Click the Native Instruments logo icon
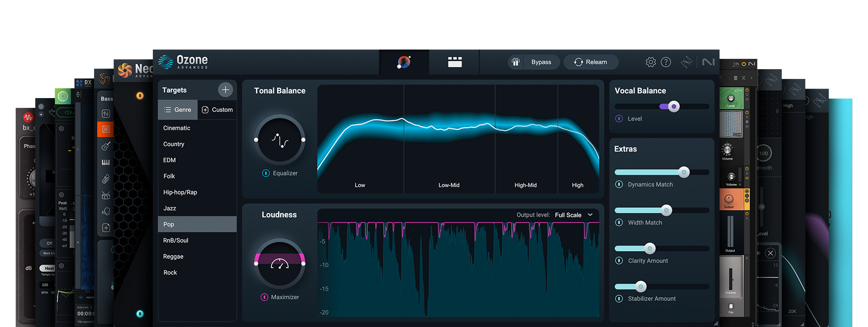 pyautogui.click(x=708, y=62)
